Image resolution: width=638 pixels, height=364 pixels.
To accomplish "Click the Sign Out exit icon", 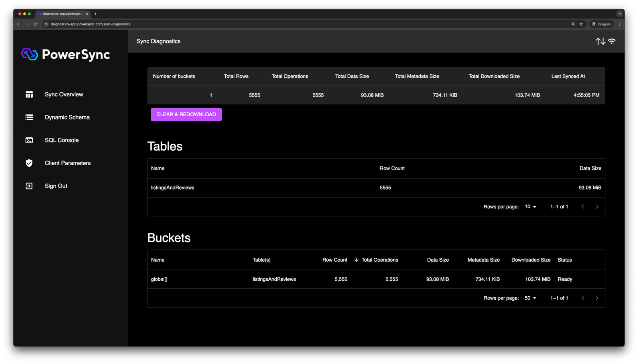I will (29, 186).
